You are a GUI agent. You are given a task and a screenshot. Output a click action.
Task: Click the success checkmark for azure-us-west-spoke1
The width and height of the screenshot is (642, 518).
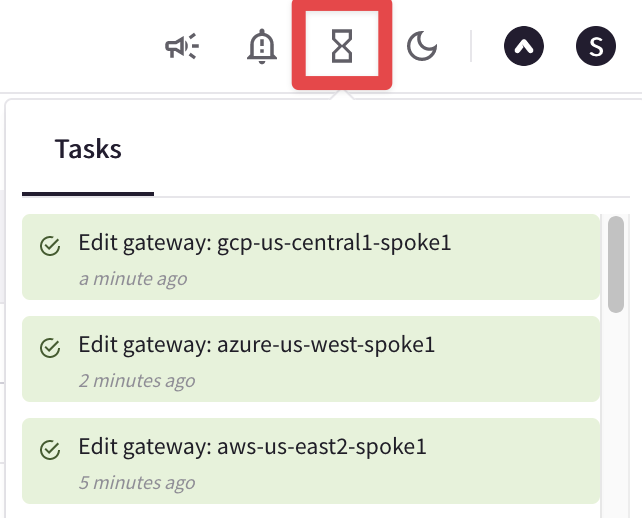pos(49,348)
